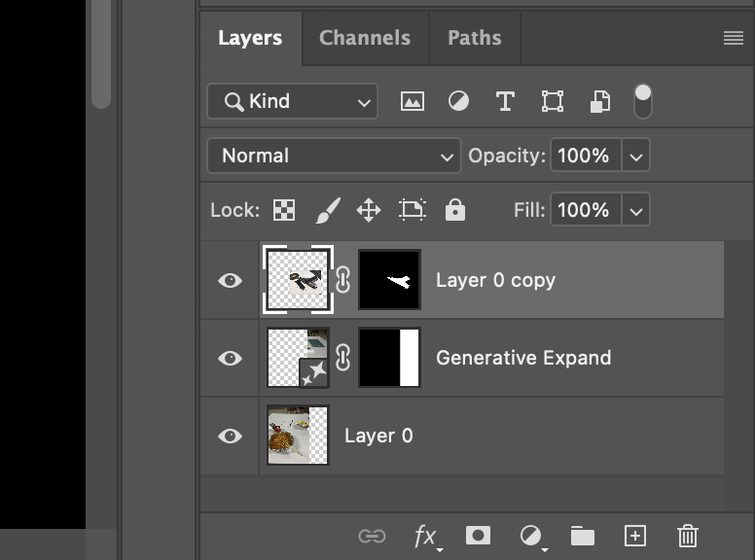Switch to the Paths tab
The image size is (755, 560).
pos(475,38)
